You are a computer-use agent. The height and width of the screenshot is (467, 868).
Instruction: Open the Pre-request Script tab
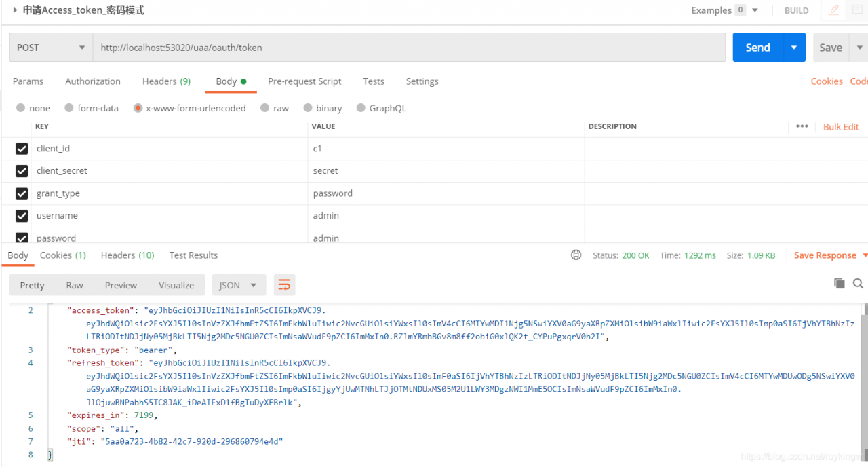point(304,81)
